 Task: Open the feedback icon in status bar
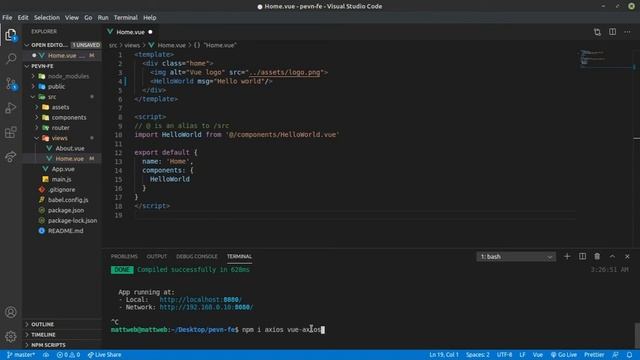(x=616, y=355)
